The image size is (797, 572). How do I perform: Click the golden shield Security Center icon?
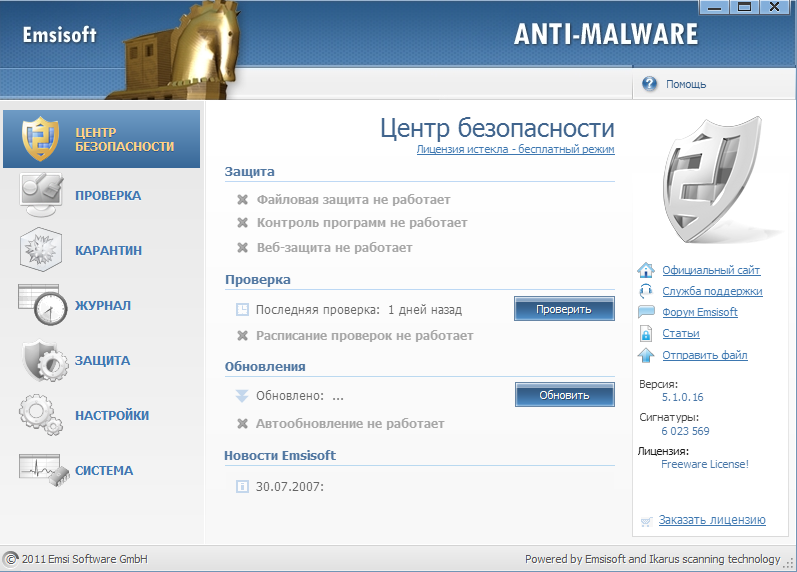pyautogui.click(x=40, y=139)
